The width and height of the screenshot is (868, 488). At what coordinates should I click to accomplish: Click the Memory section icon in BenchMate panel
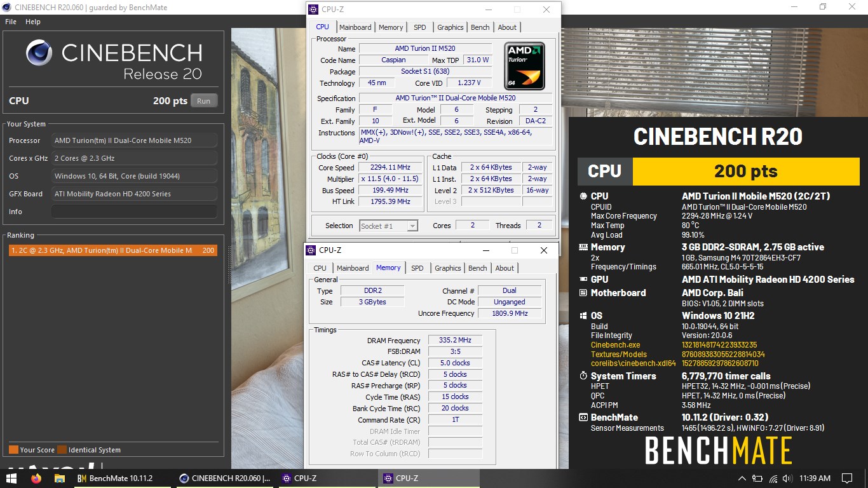583,247
